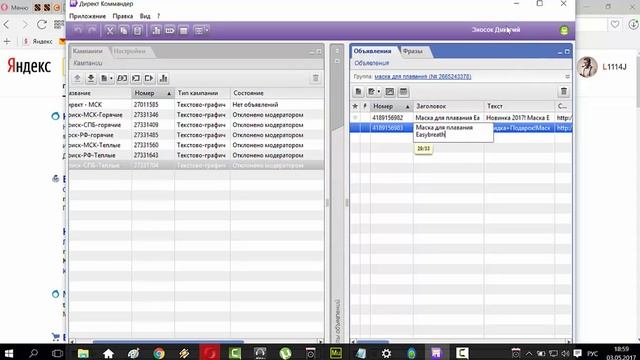Click the undo arrow in purple toolbar
This screenshot has width=640, height=360.
coord(78,30)
